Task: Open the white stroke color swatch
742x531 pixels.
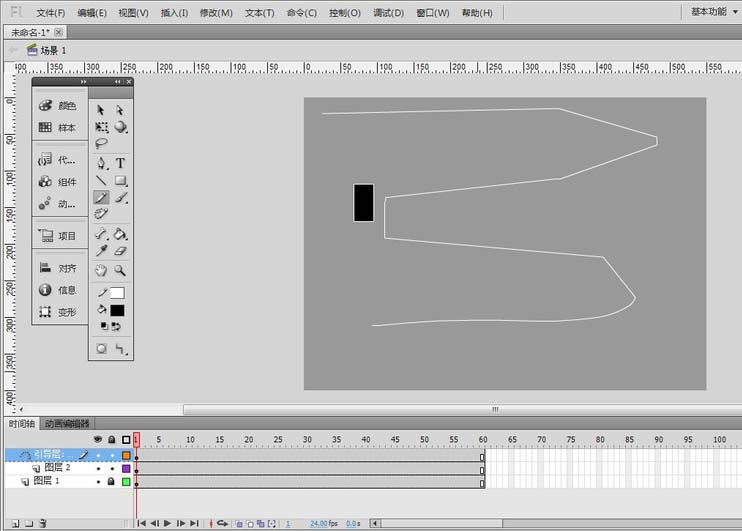Action: pos(117,293)
